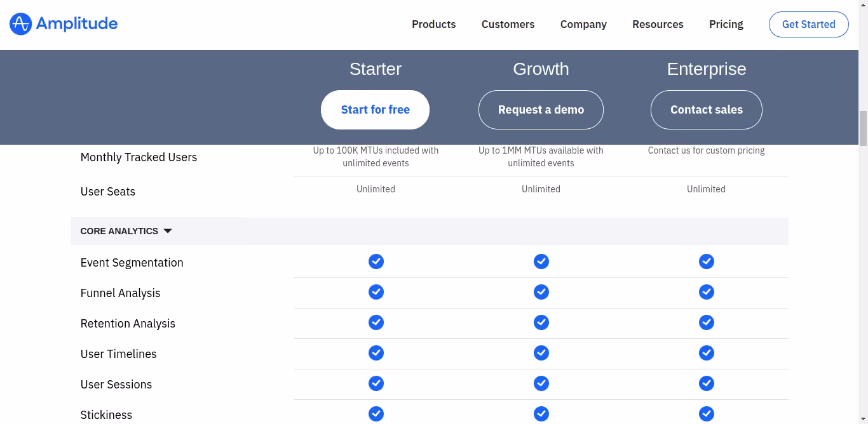Click the Stickiness checkmark under Enterprise
The width and height of the screenshot is (868, 424).
click(x=706, y=413)
